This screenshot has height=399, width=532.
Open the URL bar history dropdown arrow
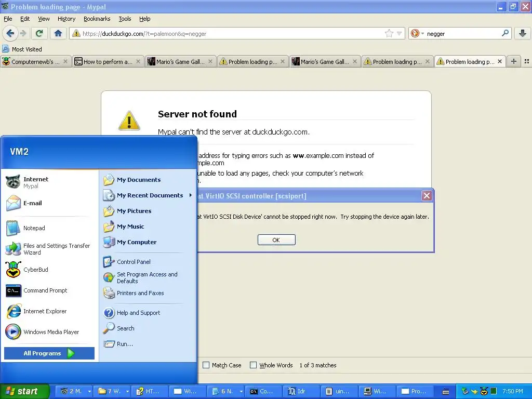(x=400, y=33)
